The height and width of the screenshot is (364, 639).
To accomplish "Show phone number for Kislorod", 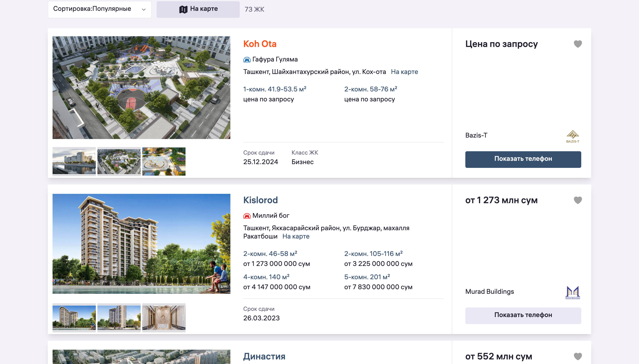I will pyautogui.click(x=523, y=316).
